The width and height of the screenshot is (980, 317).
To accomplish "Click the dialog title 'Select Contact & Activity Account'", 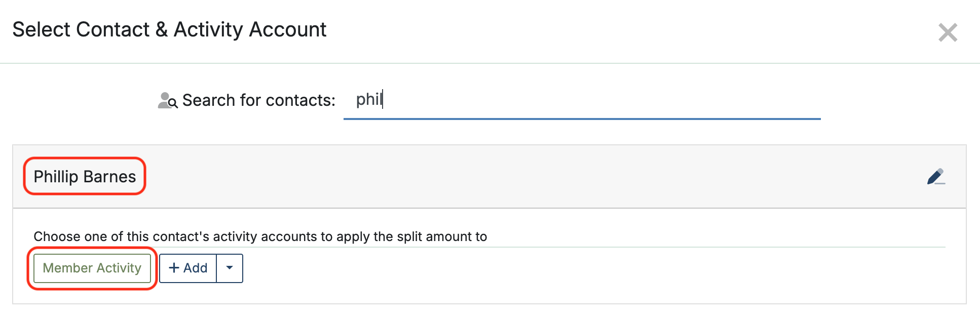I will point(169,29).
